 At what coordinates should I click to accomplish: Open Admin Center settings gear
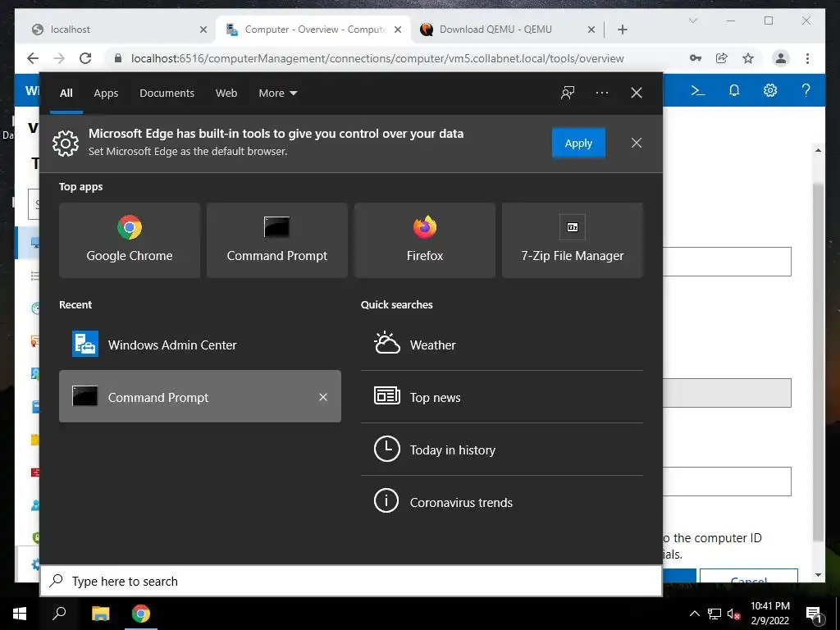pos(769,90)
